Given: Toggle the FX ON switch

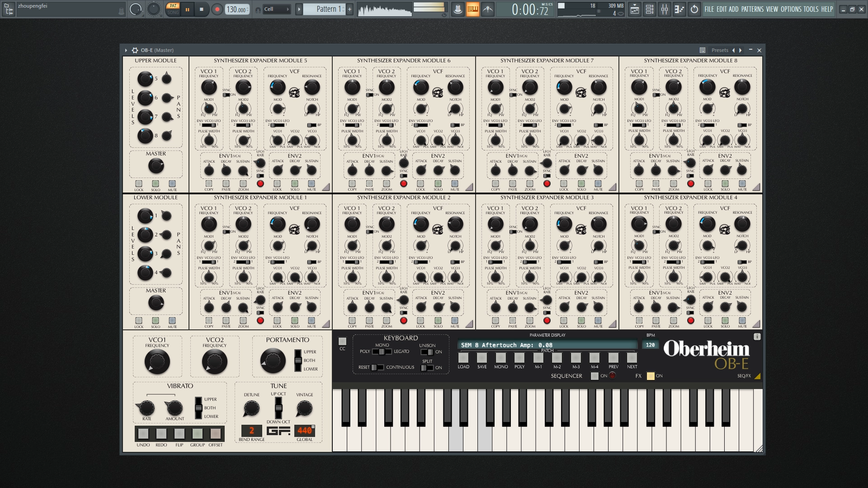Looking at the screenshot, I should coord(651,376).
